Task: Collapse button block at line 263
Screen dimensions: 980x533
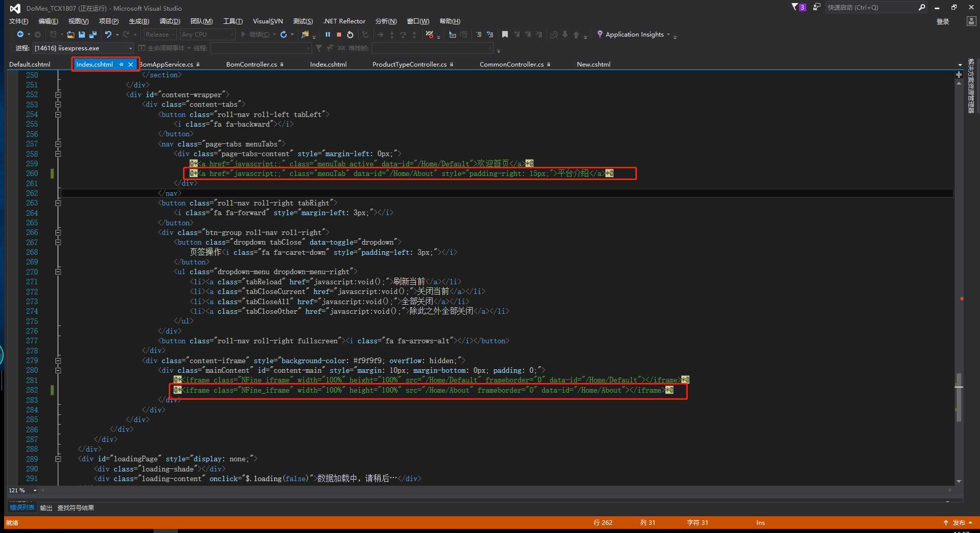Action: click(58, 203)
